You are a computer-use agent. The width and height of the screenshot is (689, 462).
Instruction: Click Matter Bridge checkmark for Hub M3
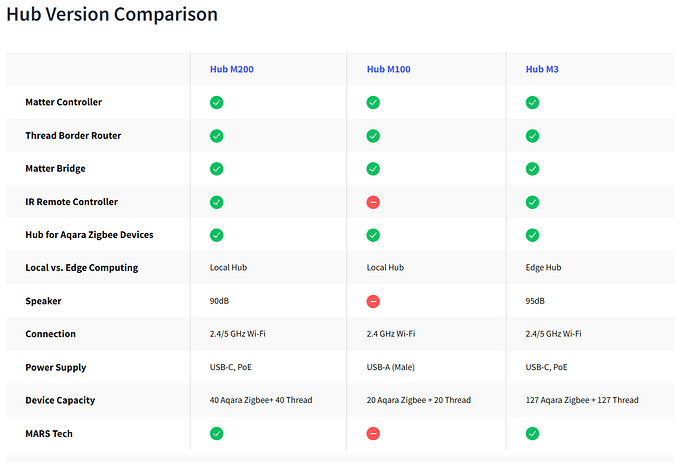pyautogui.click(x=532, y=169)
